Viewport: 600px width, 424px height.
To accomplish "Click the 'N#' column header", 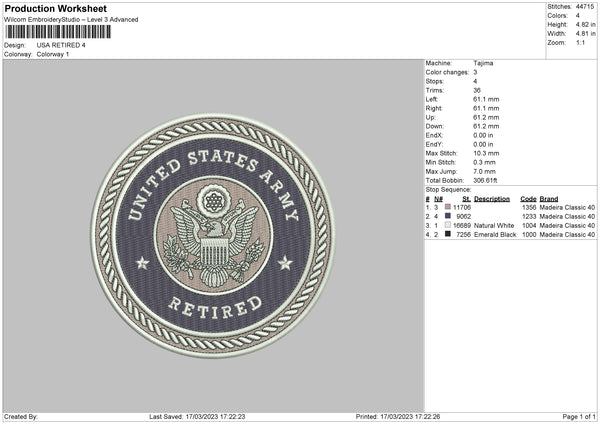I will click(438, 199).
